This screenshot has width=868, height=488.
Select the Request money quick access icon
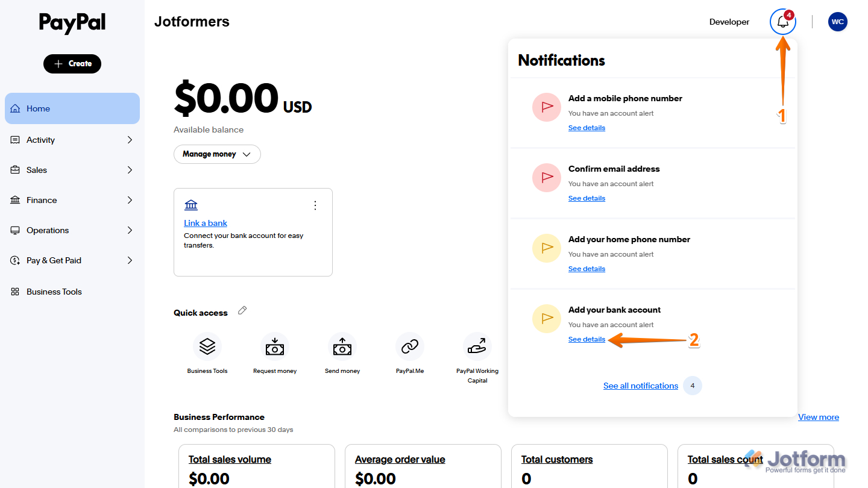point(275,346)
